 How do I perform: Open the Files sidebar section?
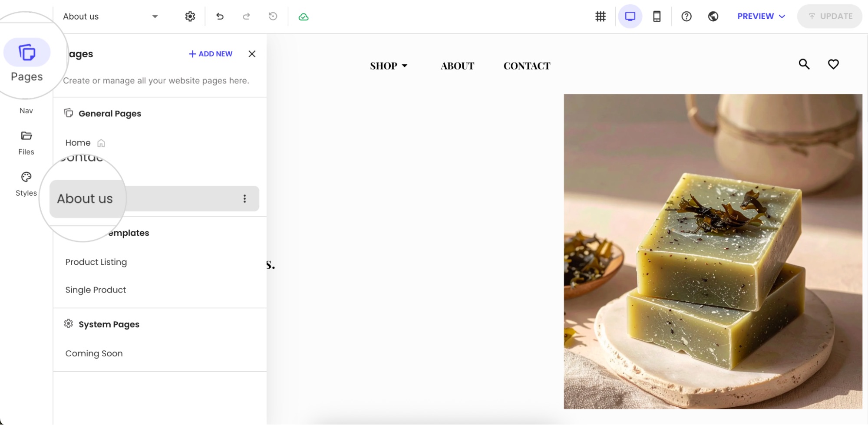(26, 143)
